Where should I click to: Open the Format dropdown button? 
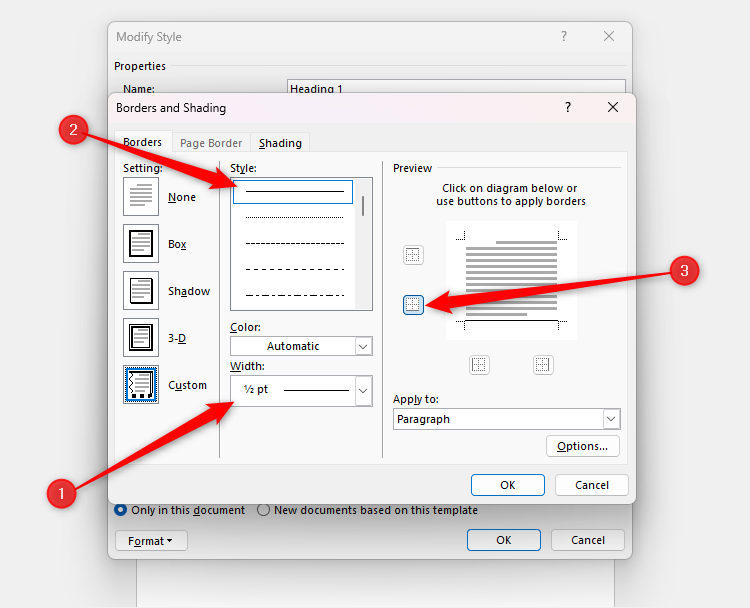coord(151,541)
